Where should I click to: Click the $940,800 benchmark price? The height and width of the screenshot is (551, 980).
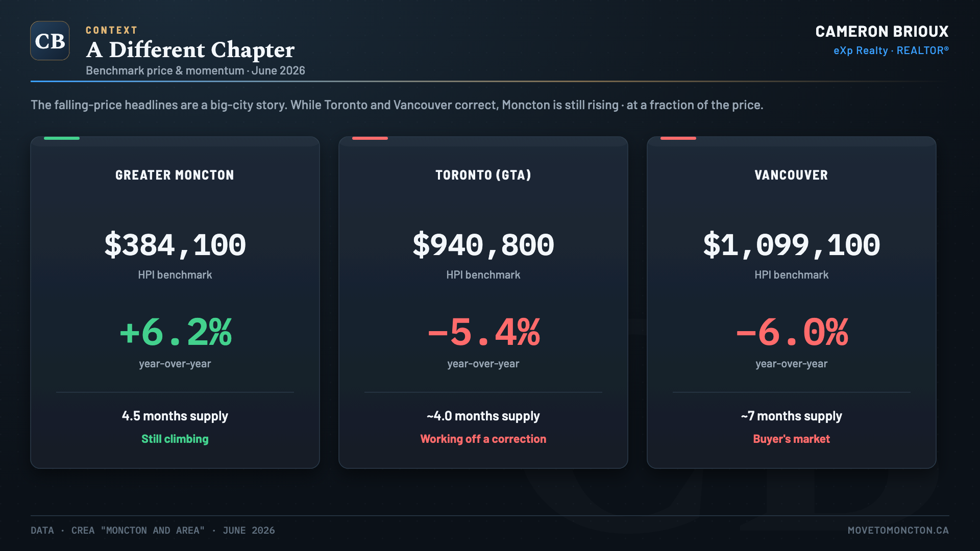point(483,245)
